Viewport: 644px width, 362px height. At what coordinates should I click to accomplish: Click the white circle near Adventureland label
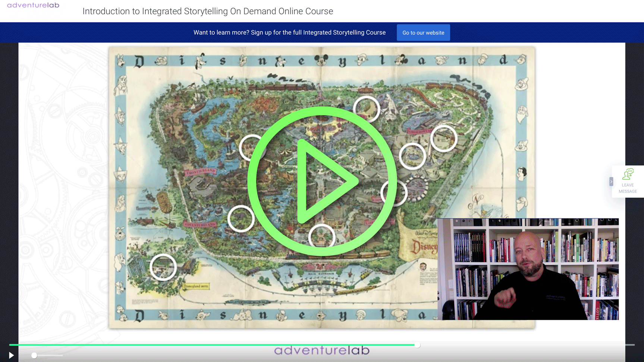[241, 218]
